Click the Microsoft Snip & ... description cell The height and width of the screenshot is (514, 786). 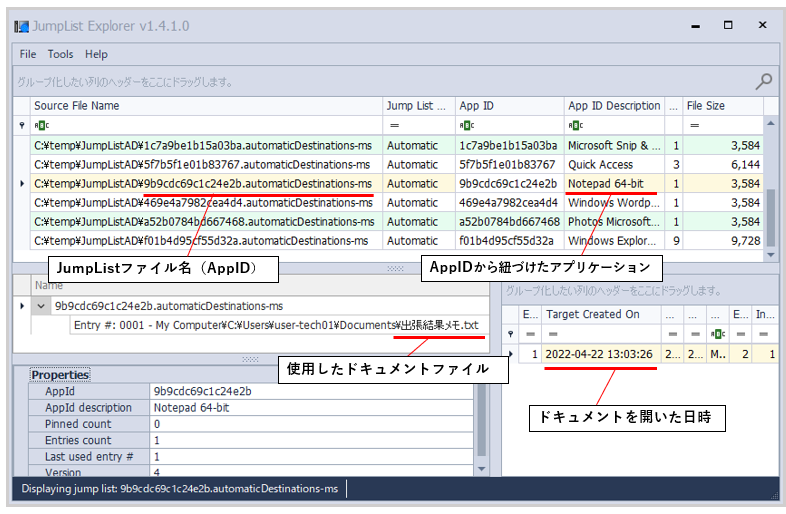coord(614,145)
